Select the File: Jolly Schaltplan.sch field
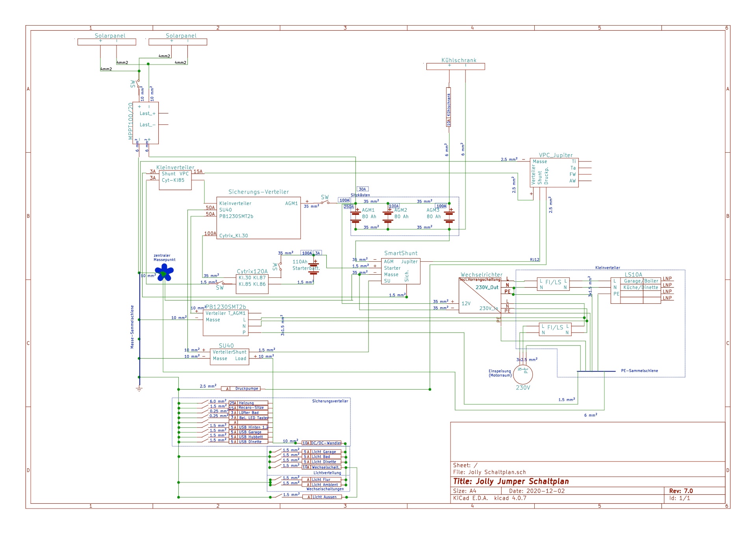Image resolution: width=756 pixels, height=534 pixels. coord(489,472)
